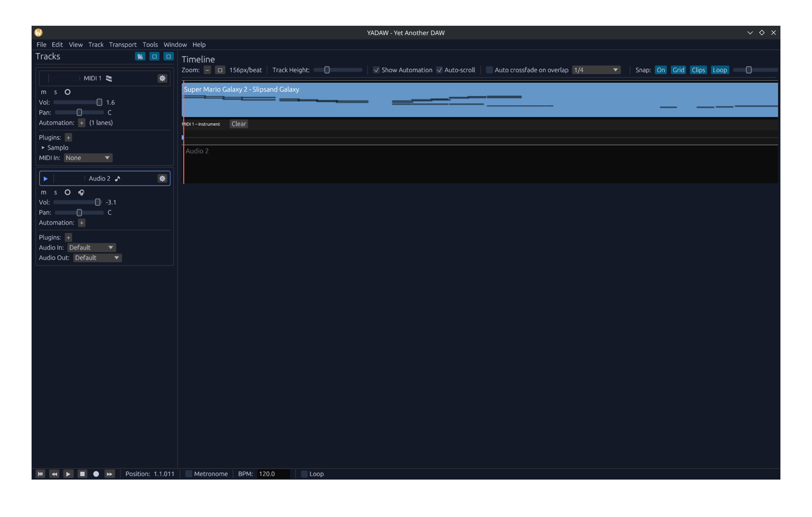Toggle Snap On button
The height and width of the screenshot is (517, 812).
coord(661,70)
